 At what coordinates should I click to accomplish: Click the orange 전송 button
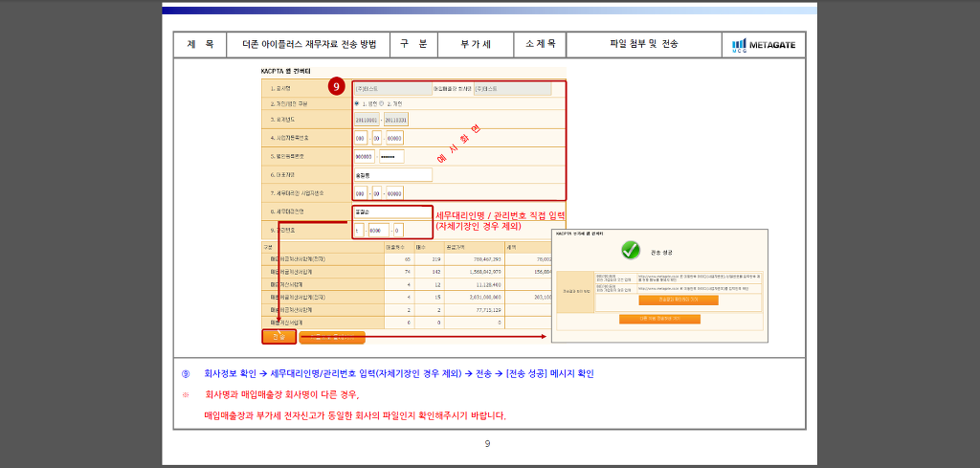pos(278,337)
